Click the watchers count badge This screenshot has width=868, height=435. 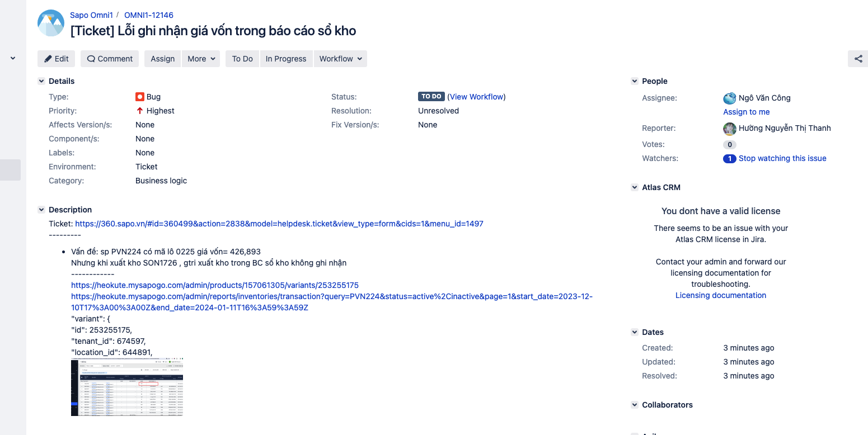click(x=729, y=159)
